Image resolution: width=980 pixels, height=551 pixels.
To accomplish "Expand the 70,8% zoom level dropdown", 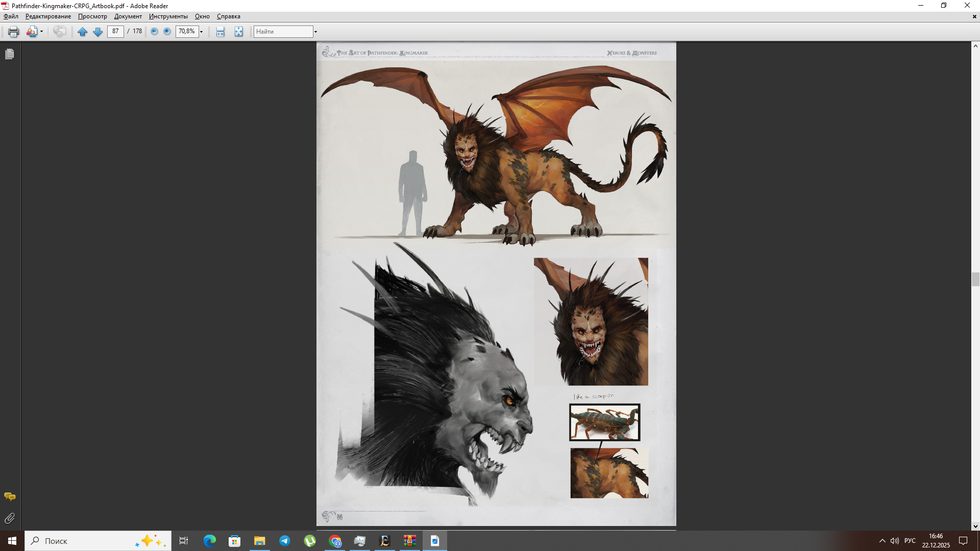I will [x=202, y=32].
